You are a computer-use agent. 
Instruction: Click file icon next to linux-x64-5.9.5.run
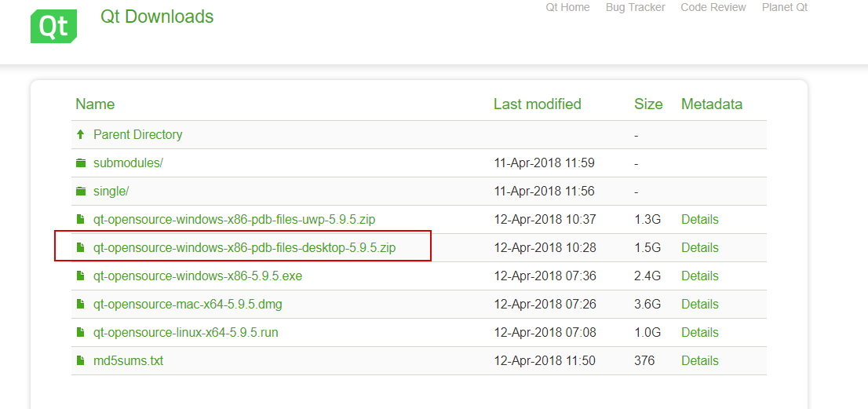(81, 333)
